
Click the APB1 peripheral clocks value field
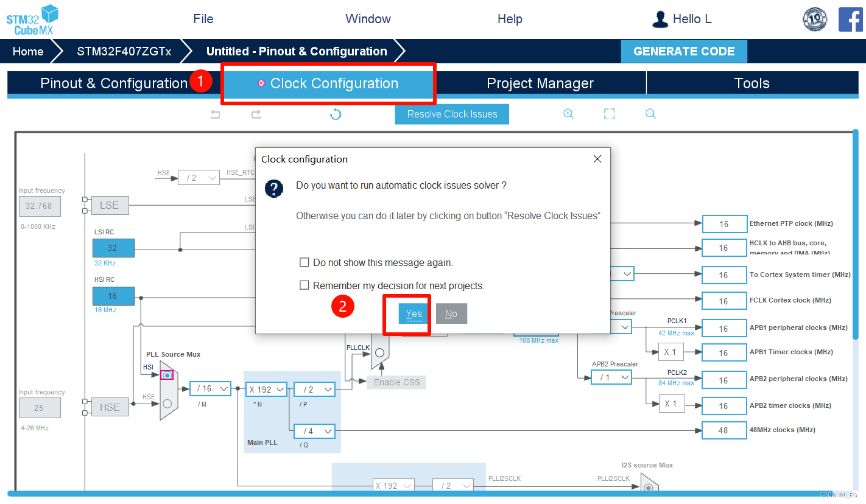click(x=724, y=328)
